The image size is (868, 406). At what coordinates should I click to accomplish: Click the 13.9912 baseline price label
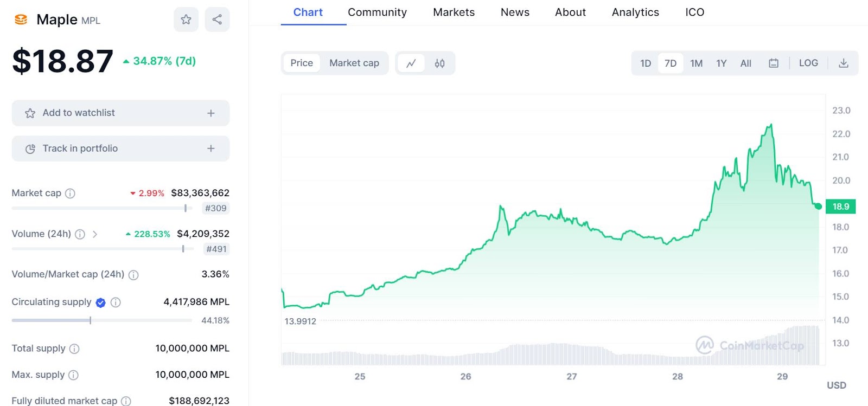pos(300,321)
